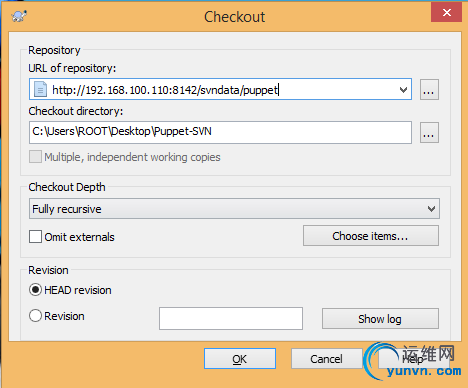Image resolution: width=468 pixels, height=388 pixels.
Task: Select the HEAD revision radio button
Action: click(35, 290)
